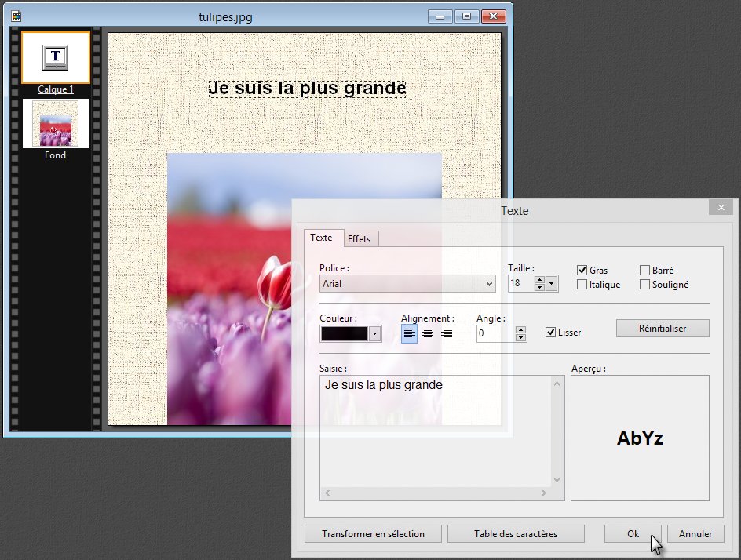Expand the Couleur color dropdown arrow
Viewport: 741px width, 560px height.
[375, 334]
